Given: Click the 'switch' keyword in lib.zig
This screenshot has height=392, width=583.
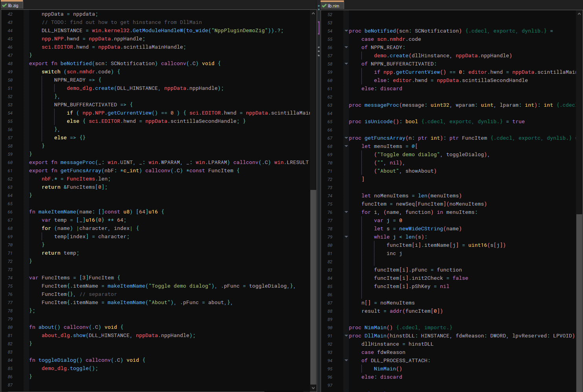Looking at the screenshot, I should coord(51,72).
